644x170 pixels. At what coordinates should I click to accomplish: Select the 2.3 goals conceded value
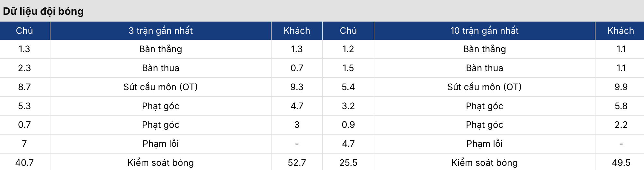[24, 68]
